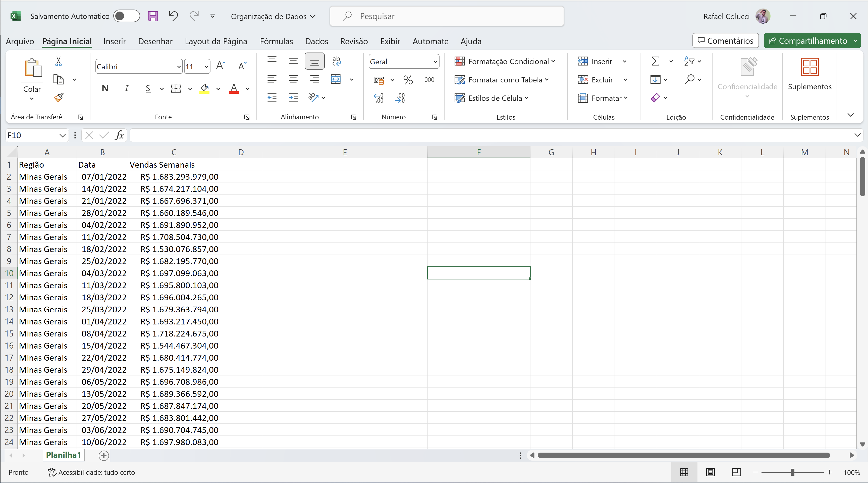Click the AutoSum sigma icon
Viewport: 868px width, 483px height.
coord(655,61)
